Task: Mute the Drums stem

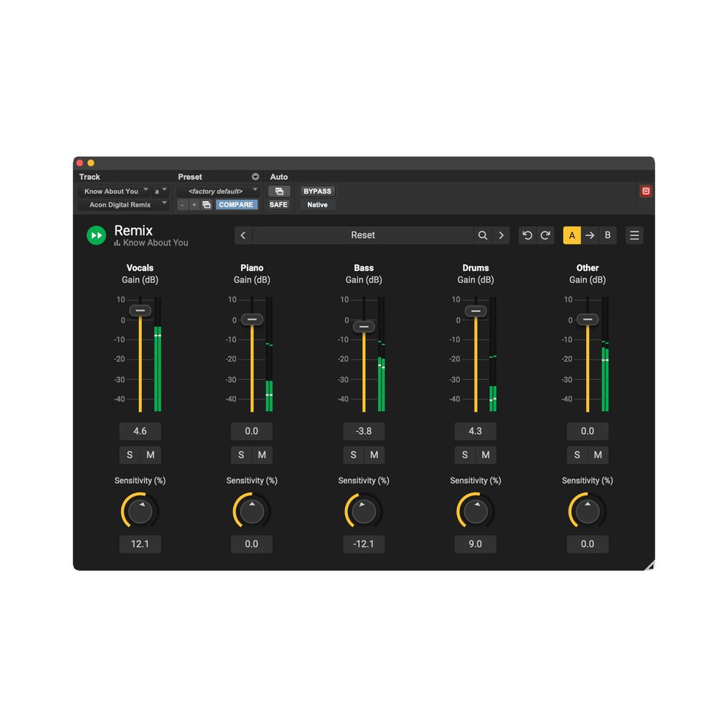Action: (x=486, y=455)
